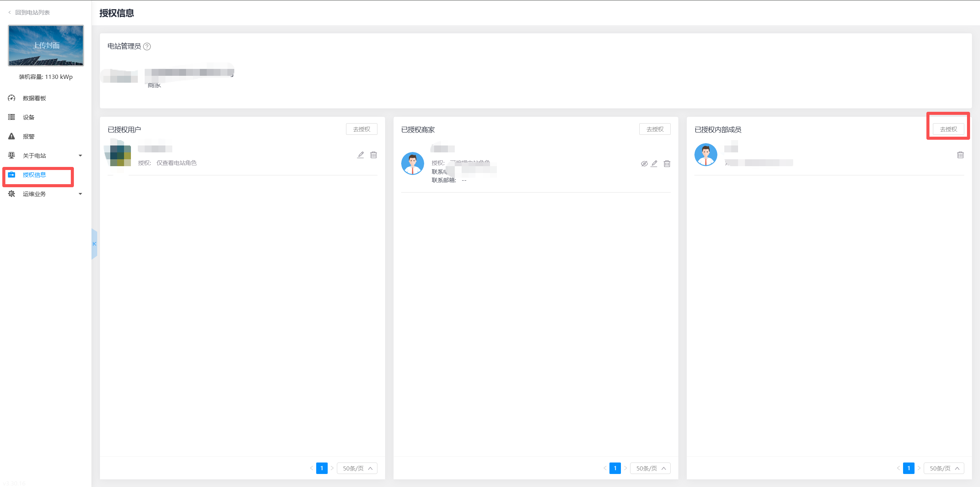The width and height of the screenshot is (980, 487).
Task: Collapse the sidebar with the blue handle
Action: pos(94,244)
